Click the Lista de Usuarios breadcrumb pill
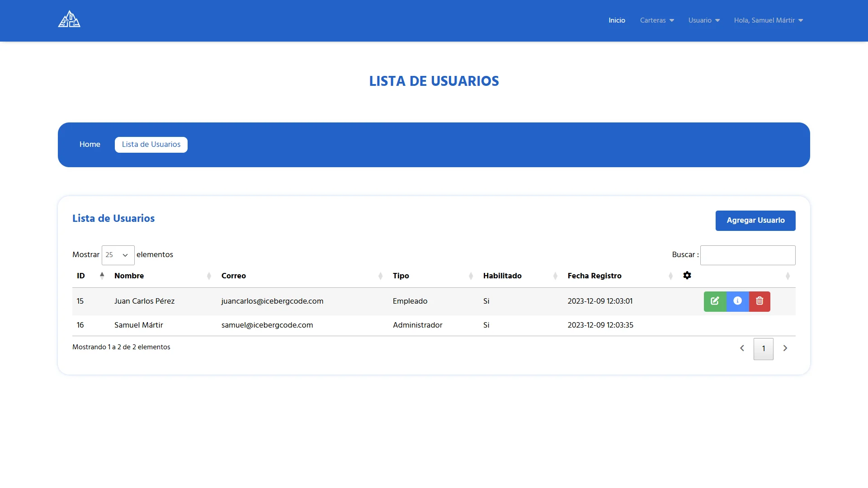 (x=151, y=145)
